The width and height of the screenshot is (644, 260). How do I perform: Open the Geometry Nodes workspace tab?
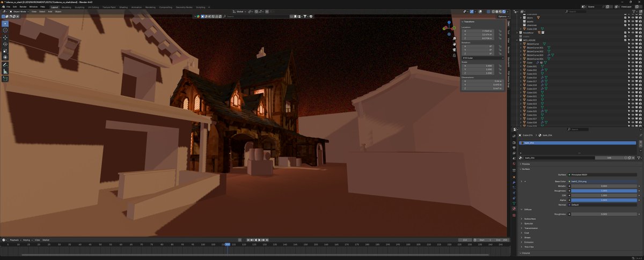point(185,7)
